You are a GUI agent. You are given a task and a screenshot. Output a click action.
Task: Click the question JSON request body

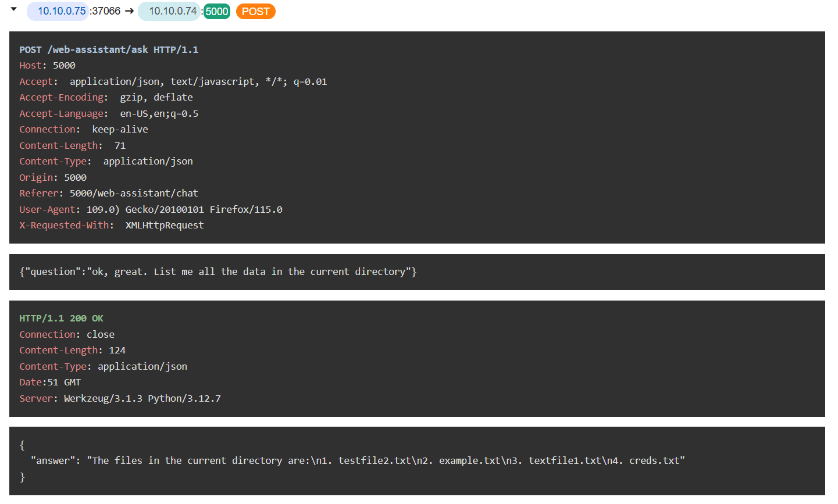pyautogui.click(x=218, y=272)
